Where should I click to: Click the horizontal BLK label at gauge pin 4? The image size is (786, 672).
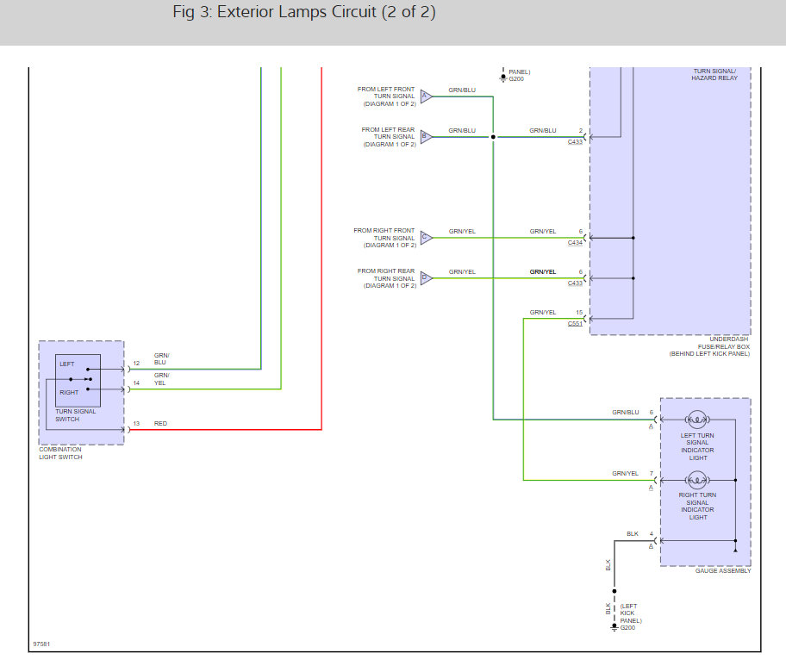coord(632,533)
